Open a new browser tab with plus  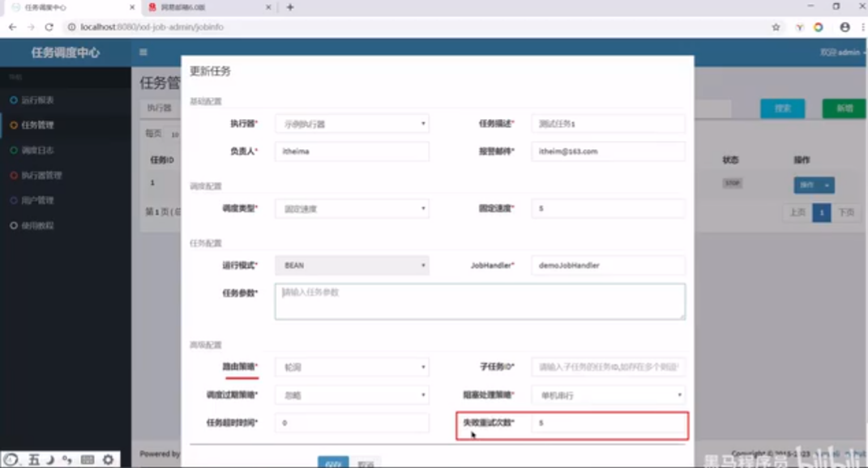pos(290,7)
